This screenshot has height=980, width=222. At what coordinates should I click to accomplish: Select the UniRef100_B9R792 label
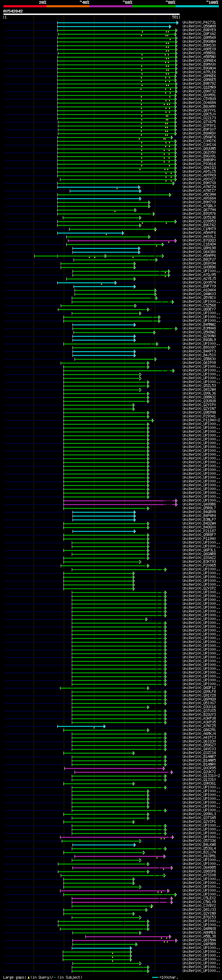click(x=199, y=84)
